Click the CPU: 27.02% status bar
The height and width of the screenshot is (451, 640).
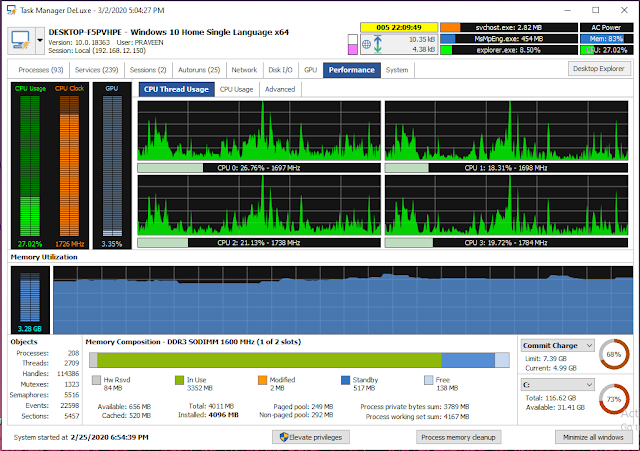point(606,50)
